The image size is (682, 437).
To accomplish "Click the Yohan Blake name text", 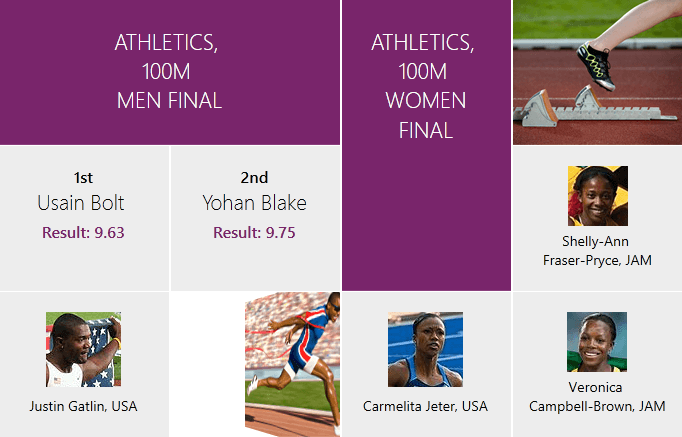I will (254, 203).
